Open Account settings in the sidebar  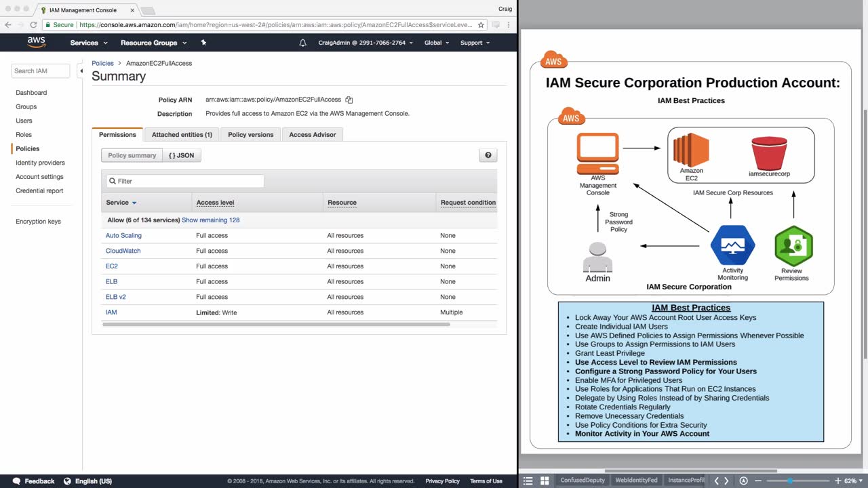point(39,177)
